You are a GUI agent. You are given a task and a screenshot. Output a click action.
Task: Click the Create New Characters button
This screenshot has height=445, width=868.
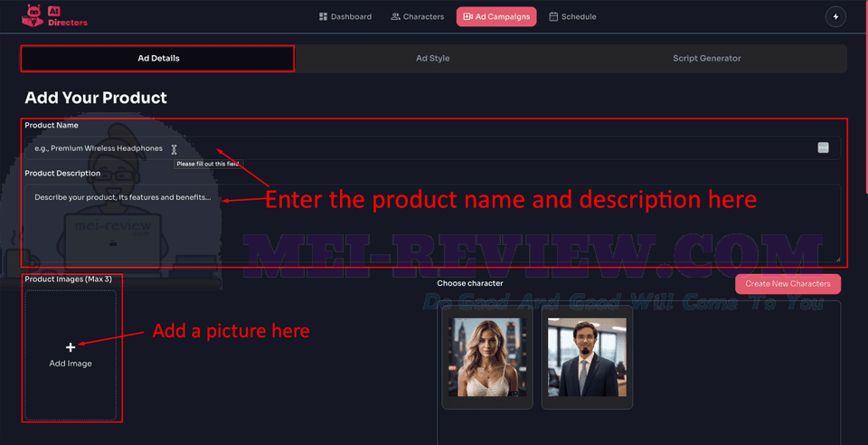pyautogui.click(x=788, y=284)
